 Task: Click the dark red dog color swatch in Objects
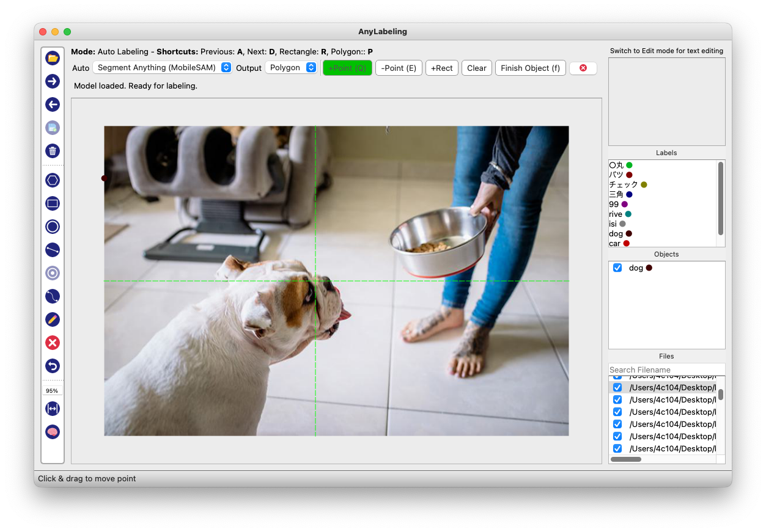click(x=649, y=268)
